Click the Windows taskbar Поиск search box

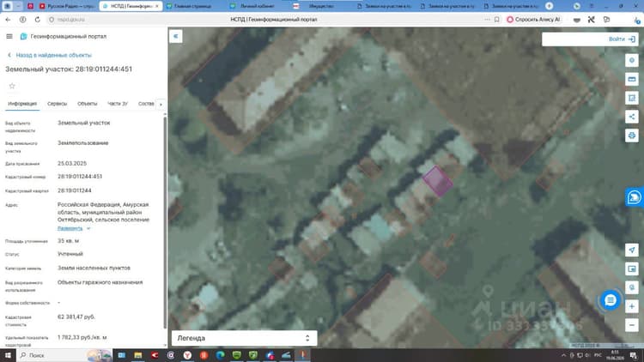(x=52, y=355)
